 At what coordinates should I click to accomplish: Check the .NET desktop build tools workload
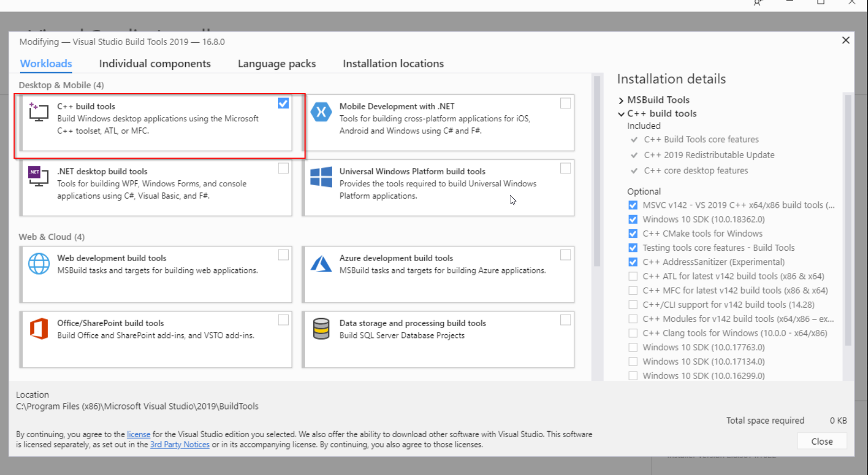pyautogui.click(x=283, y=168)
